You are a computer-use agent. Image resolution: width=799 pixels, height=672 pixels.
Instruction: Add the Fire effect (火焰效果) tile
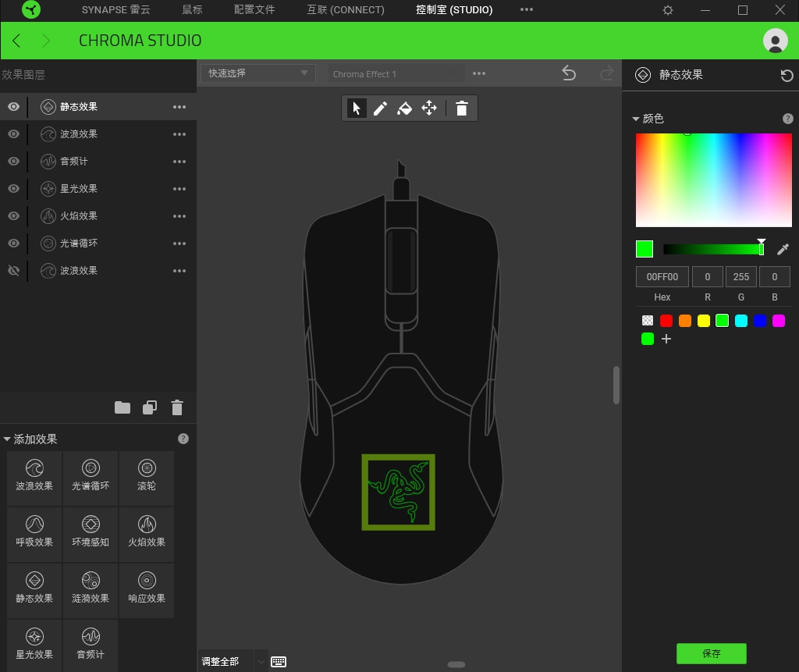[x=147, y=532]
